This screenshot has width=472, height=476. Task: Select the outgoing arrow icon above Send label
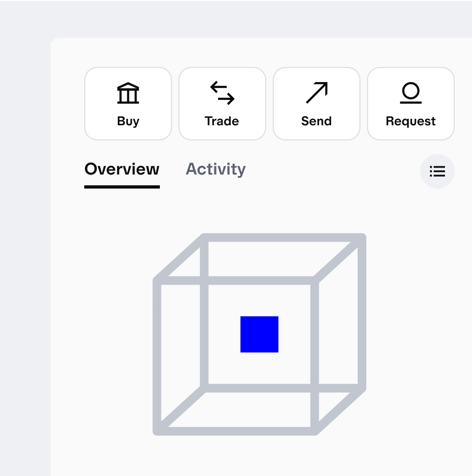(x=316, y=93)
